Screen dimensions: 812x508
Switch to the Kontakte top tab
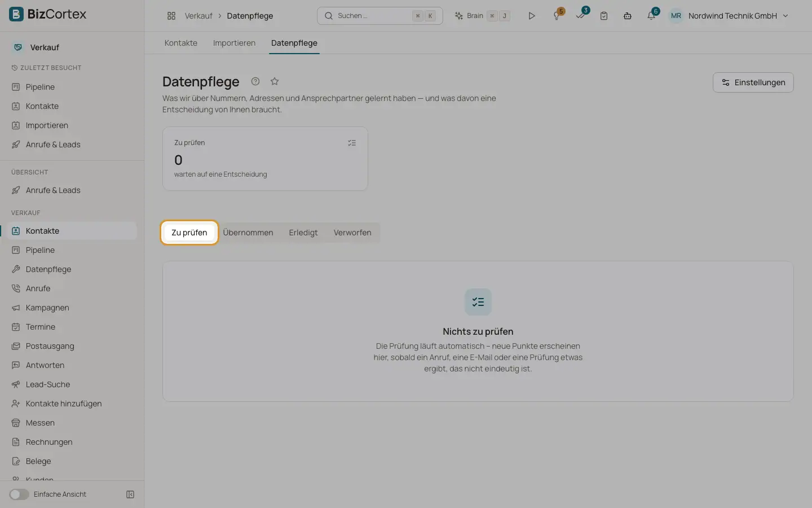(x=181, y=43)
